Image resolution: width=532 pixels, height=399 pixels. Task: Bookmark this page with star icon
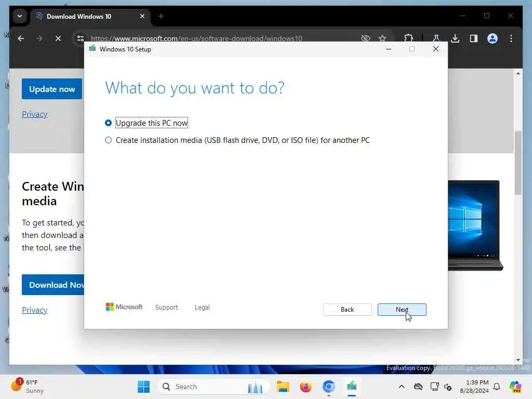click(383, 38)
